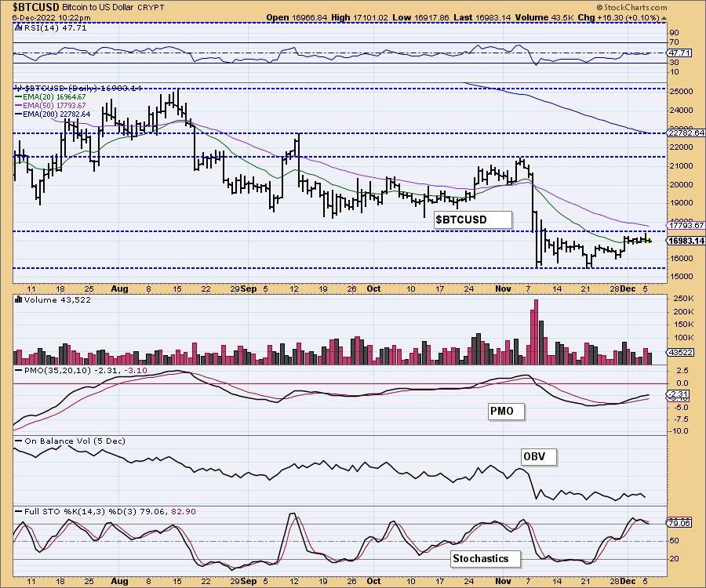
Task: Click the Volume 43,522 panel legend
Action: pyautogui.click(x=57, y=299)
